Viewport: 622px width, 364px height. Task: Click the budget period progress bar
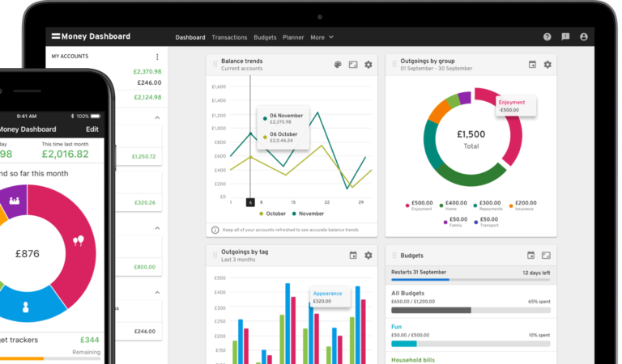tap(471, 280)
